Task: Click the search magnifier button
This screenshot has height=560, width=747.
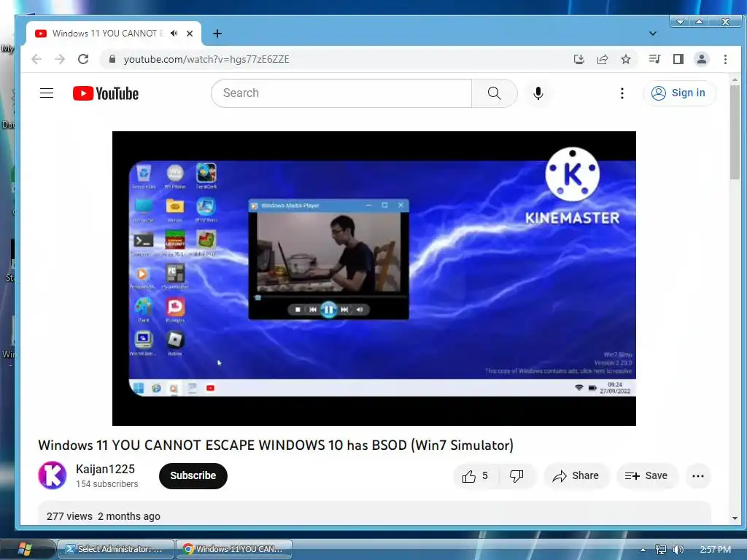Action: click(494, 93)
